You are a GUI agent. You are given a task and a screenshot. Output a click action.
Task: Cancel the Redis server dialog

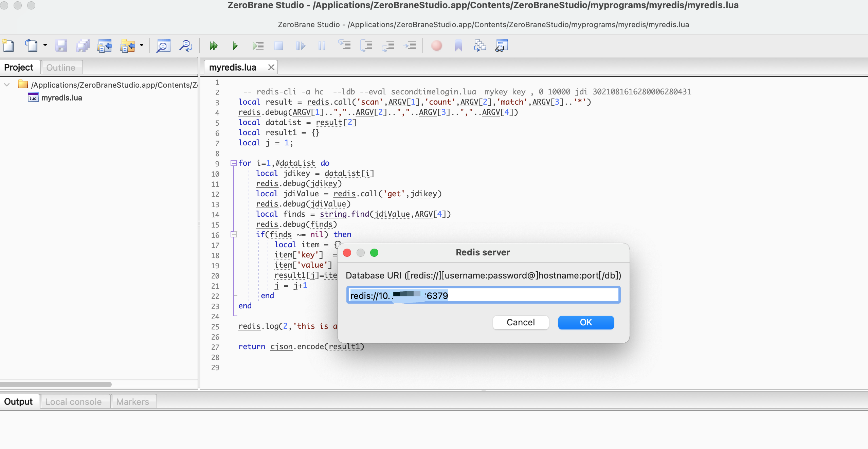coord(521,322)
